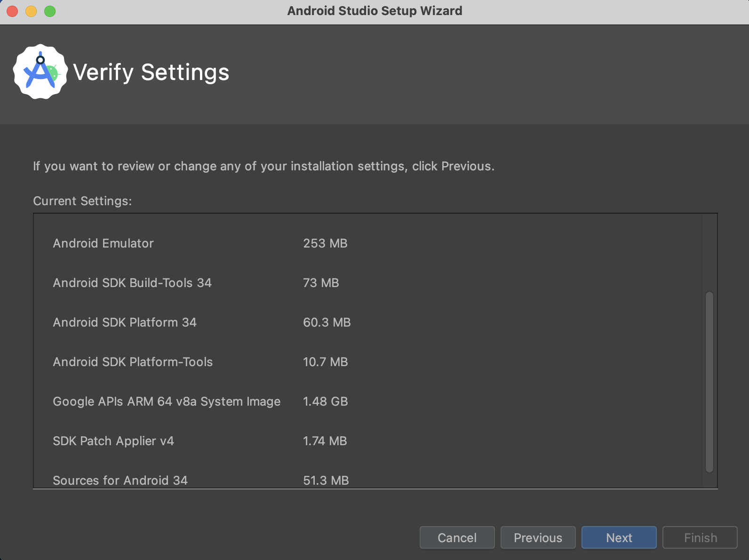
Task: Click the Current Settings list scrollbar
Action: point(709,381)
